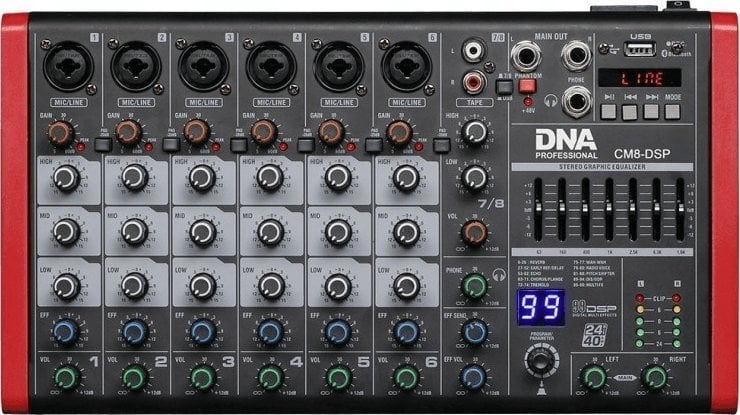Click the channel 1 MIC/LINE combo input
The height and width of the screenshot is (415, 740).
coord(67,66)
